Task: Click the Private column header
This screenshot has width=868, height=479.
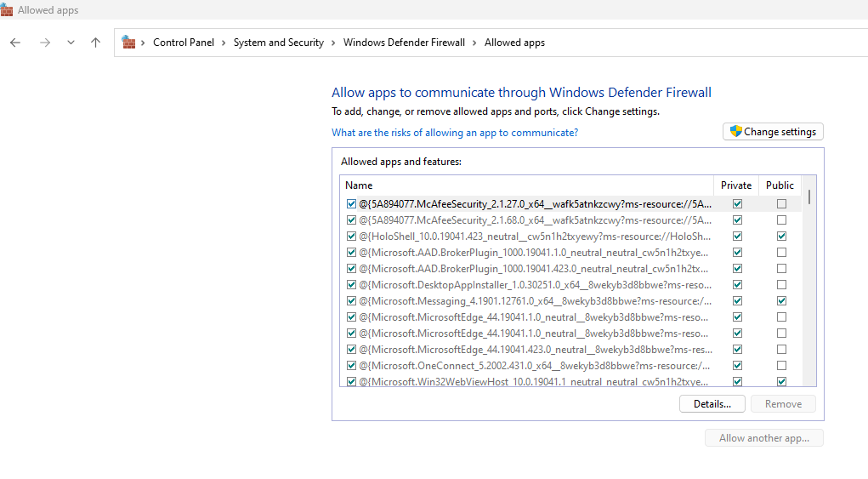Action: (735, 185)
